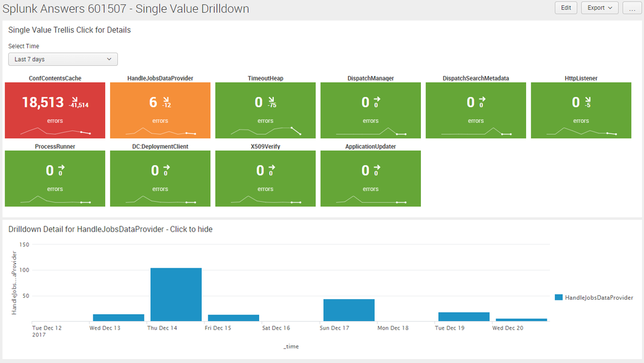This screenshot has height=363, width=644.
Task: Click the Sun Dec 17 chart bar
Action: tap(349, 310)
